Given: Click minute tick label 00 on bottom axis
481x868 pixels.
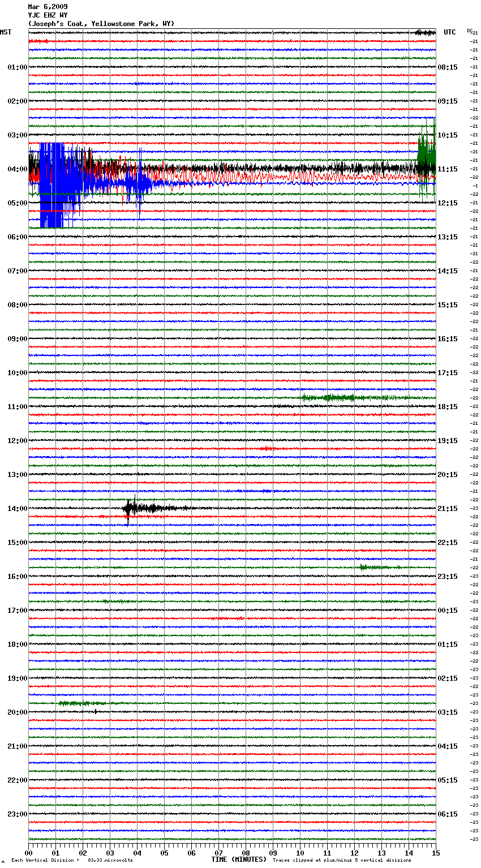Looking at the screenshot, I should tap(28, 853).
